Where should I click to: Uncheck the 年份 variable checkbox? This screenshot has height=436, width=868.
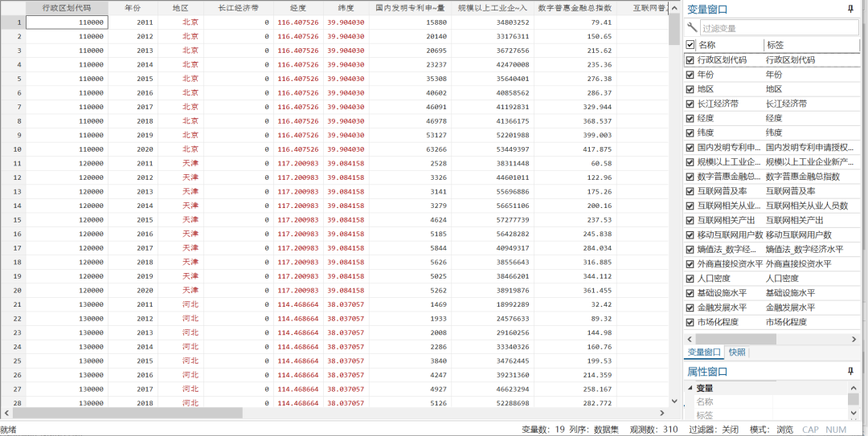690,75
